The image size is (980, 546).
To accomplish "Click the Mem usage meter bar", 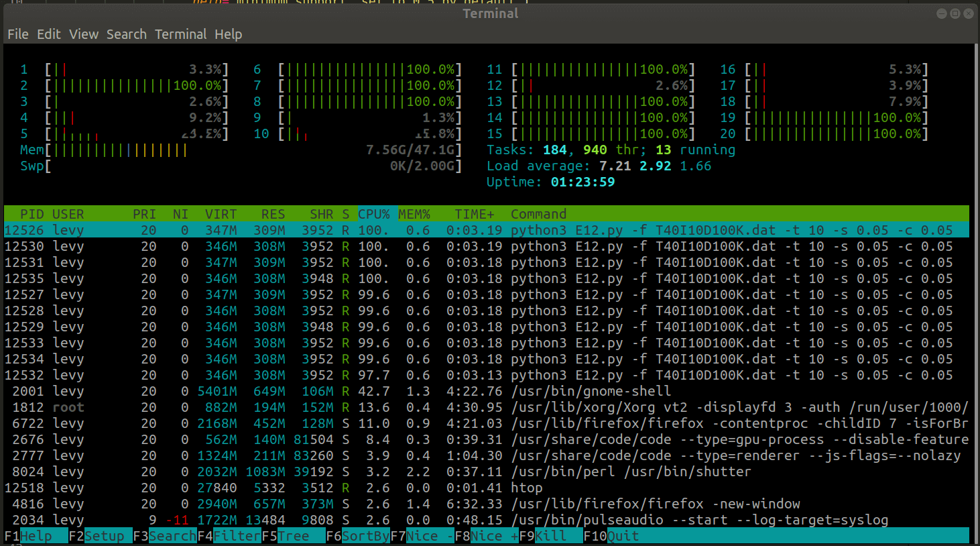I will point(241,150).
